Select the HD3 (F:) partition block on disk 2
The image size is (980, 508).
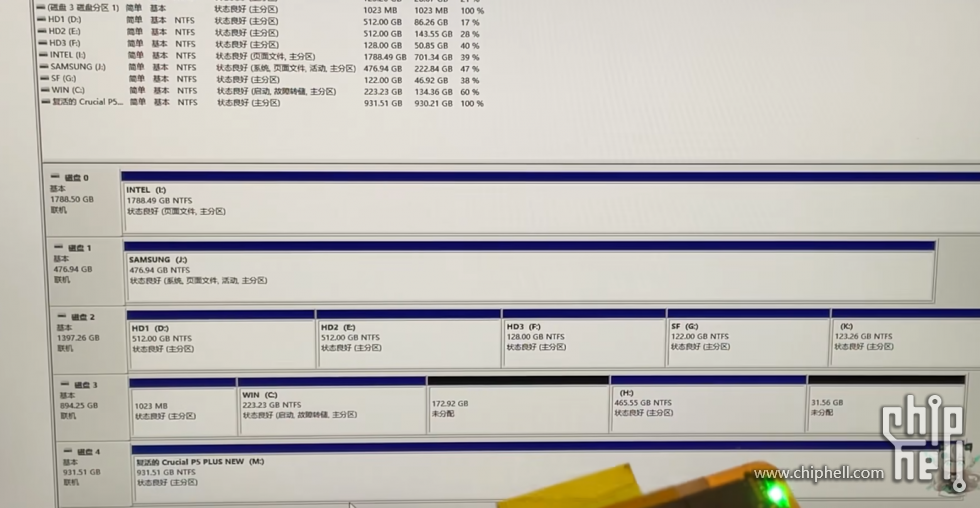click(x=584, y=337)
